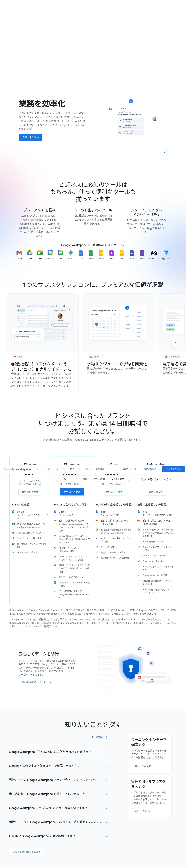
Task: Select the AI item in the header
Action: click(x=80, y=469)
